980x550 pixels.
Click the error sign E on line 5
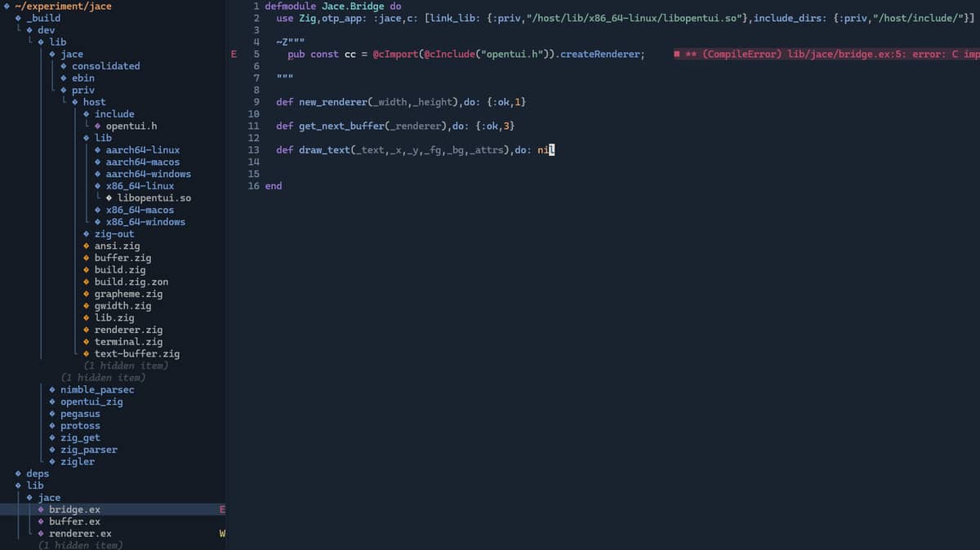(234, 55)
